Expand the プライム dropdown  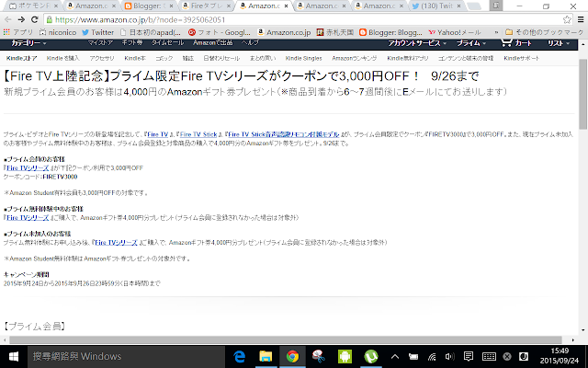point(471,43)
